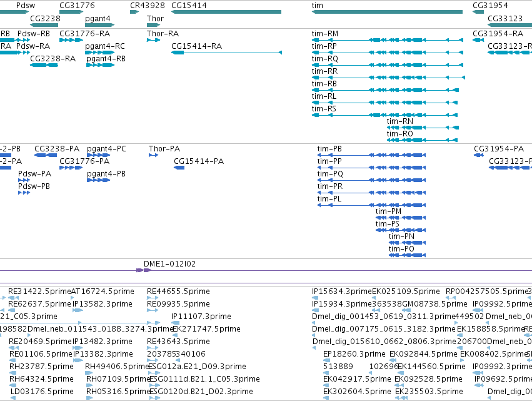Select the tim-RO transcript label

click(399, 134)
